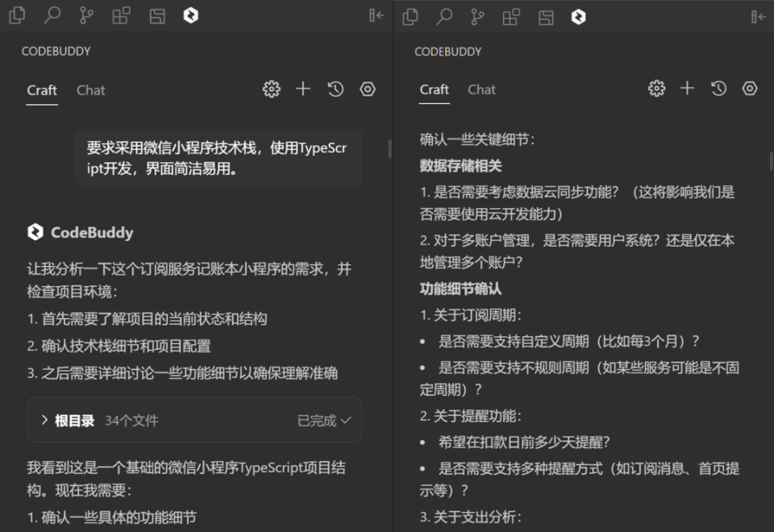
Task: Open Search icon in left panel
Action: [x=52, y=16]
